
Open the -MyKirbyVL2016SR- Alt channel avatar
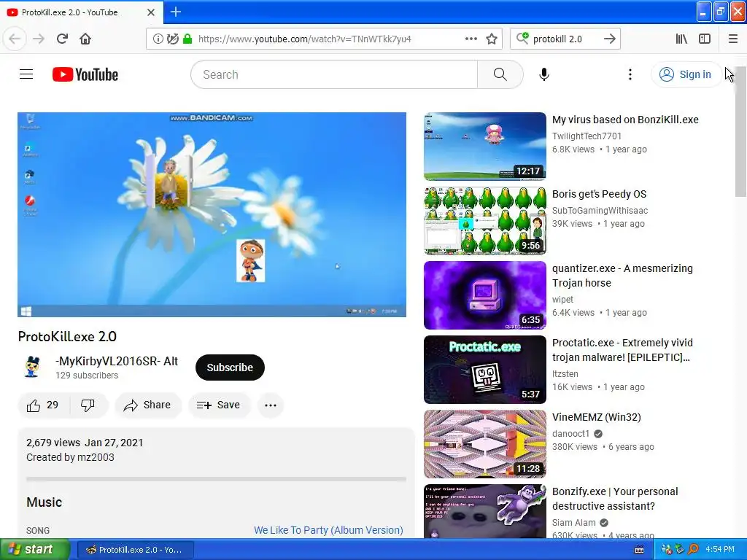click(x=32, y=367)
